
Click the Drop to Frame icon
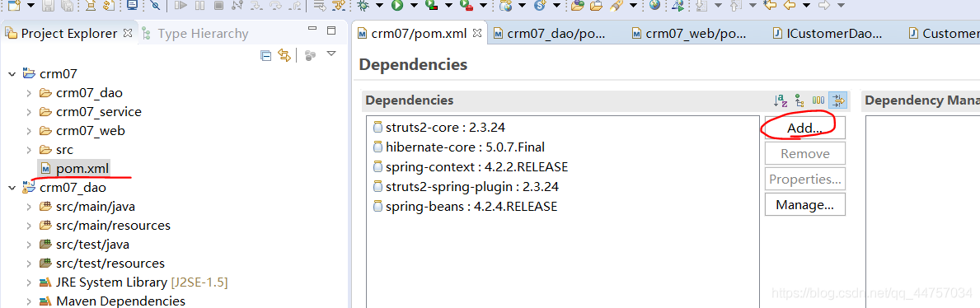click(x=319, y=6)
